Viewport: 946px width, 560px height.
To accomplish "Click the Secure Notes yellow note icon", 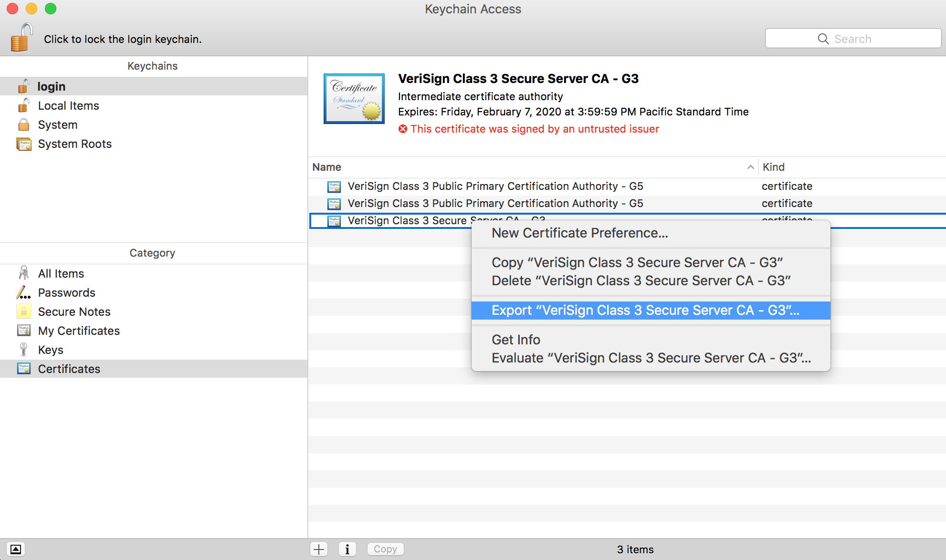I will 24,311.
